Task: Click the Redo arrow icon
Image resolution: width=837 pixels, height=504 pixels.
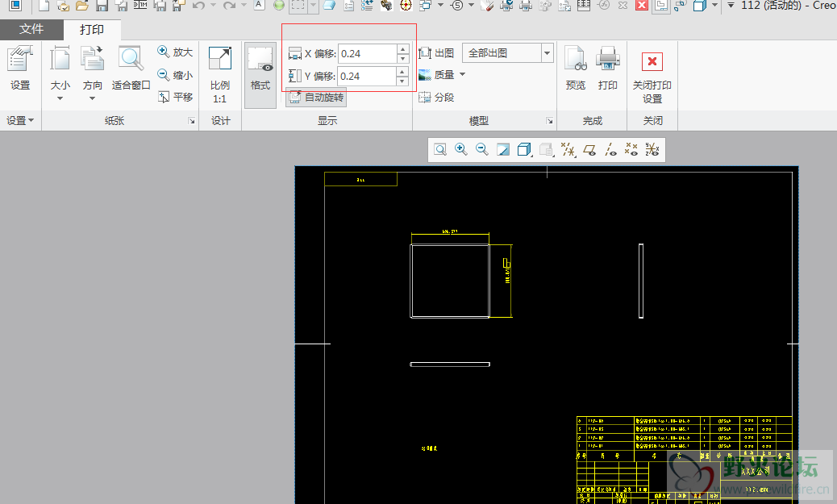Action: [229, 6]
